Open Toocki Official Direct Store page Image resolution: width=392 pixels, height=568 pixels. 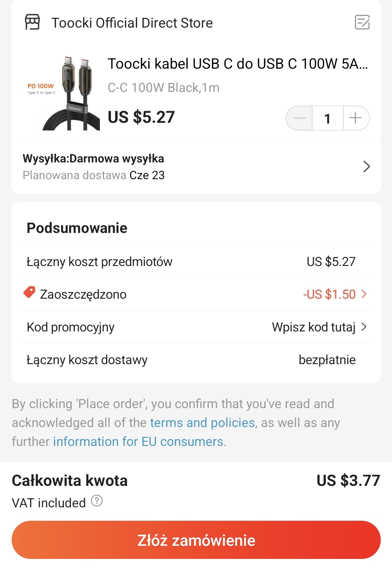pos(132,23)
